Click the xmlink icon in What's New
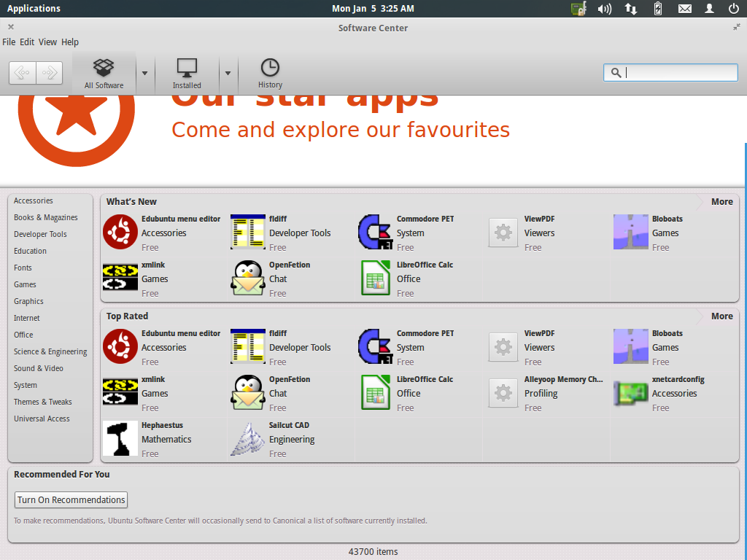Viewport: 747px width, 560px height. (x=120, y=278)
